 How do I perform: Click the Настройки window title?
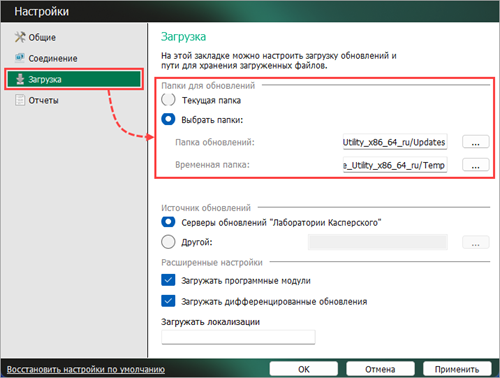41,12
